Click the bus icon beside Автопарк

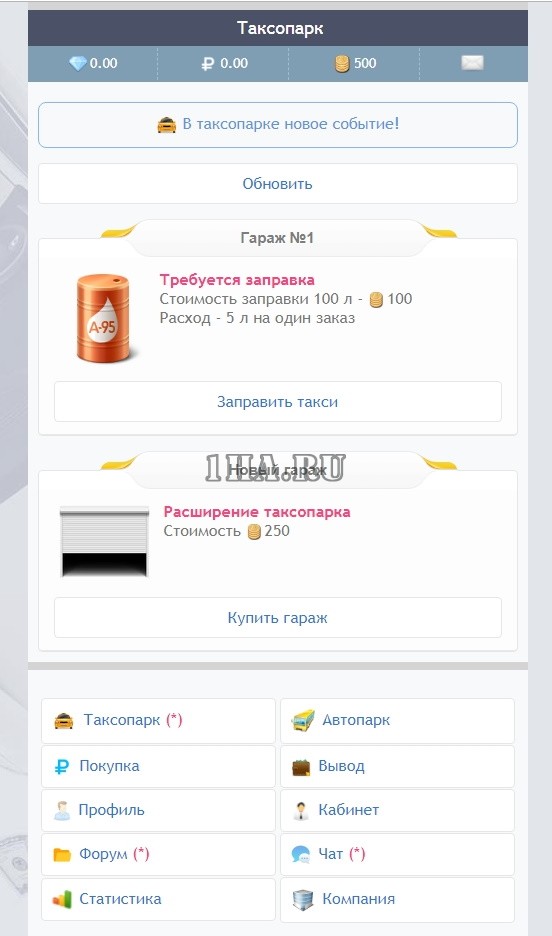tap(303, 721)
